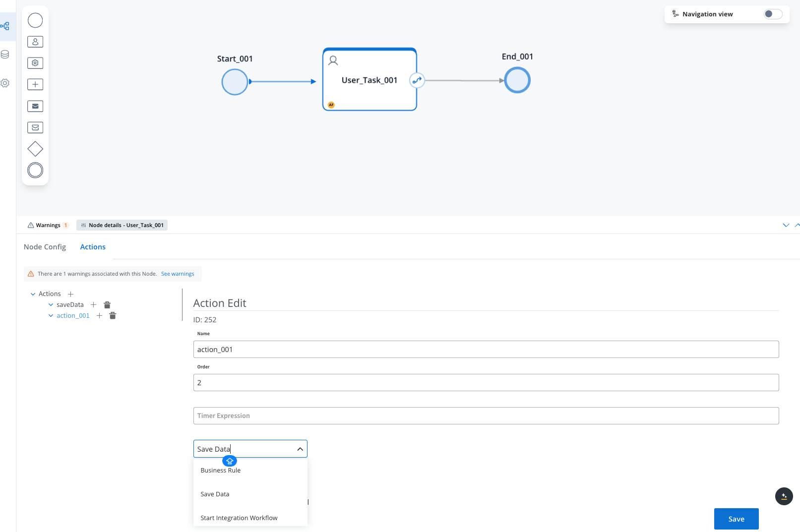Click the Order input field
Screen dimensions: 800x532
point(486,382)
